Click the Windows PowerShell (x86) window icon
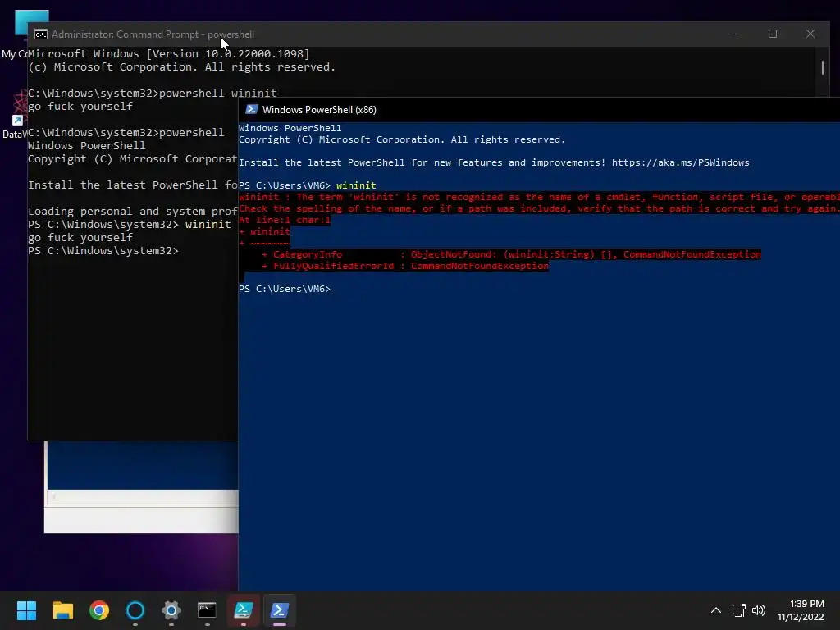840x630 pixels. coord(251,109)
